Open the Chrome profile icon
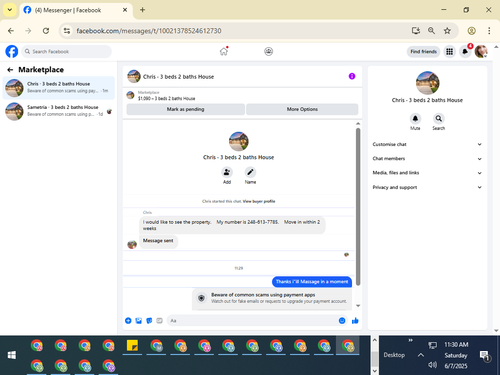This screenshot has height=375, width=500. point(471,31)
